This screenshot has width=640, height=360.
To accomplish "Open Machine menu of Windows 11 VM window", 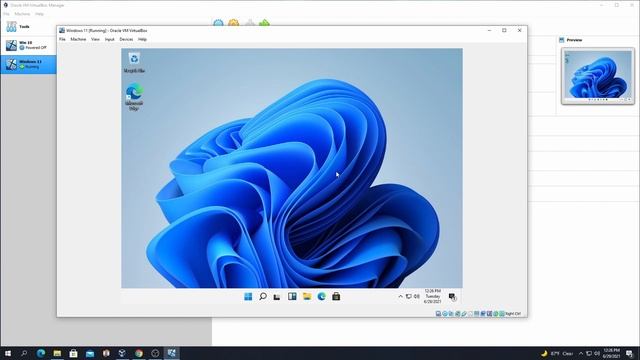I will coord(78,39).
